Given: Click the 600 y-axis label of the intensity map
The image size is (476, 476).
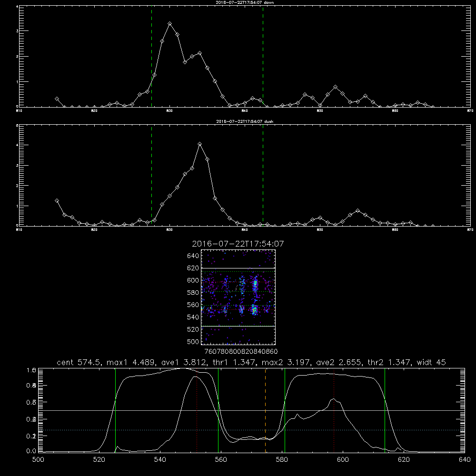Looking at the screenshot, I should coord(193,280).
